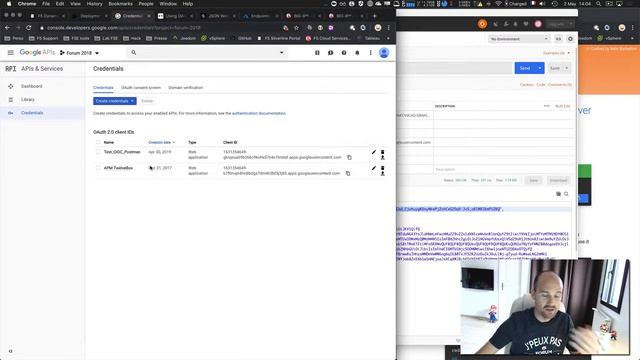
Task: Open Postman settings gear next to environment
Action: pos(570,39)
